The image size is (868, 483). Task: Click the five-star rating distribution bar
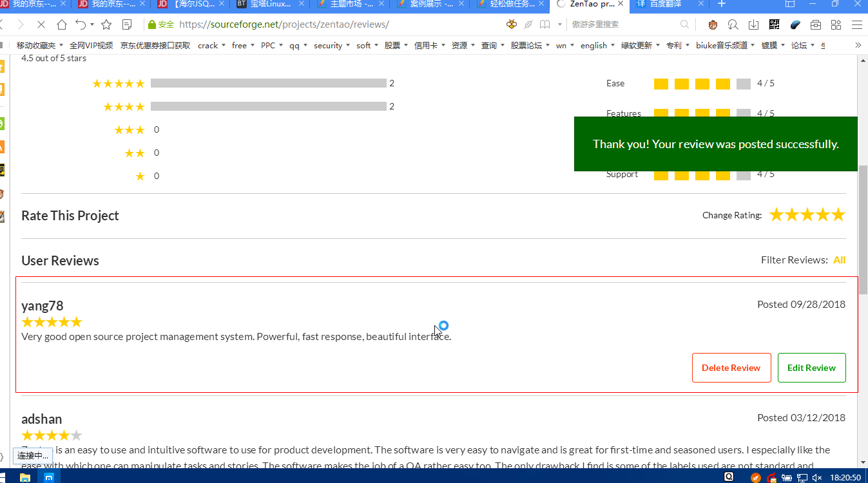(x=268, y=83)
